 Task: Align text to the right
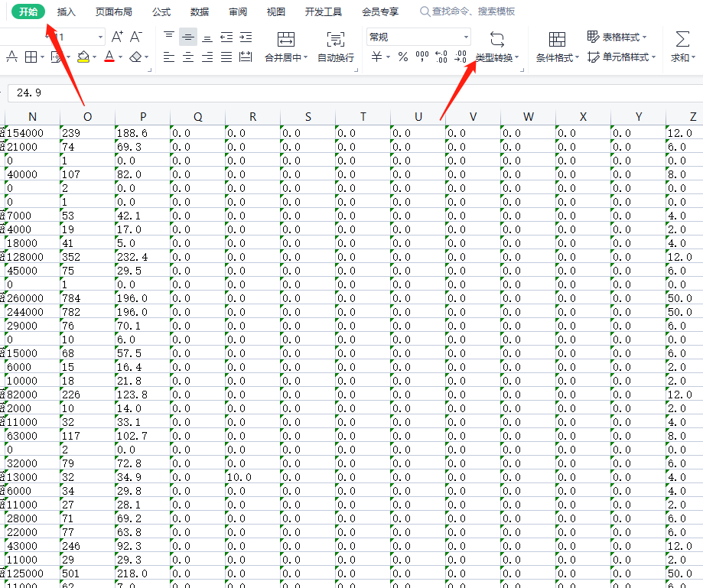pos(207,57)
